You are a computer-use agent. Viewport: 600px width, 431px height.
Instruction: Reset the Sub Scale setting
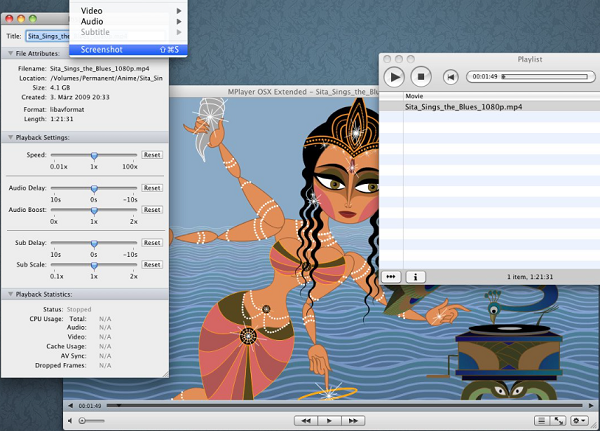click(152, 264)
